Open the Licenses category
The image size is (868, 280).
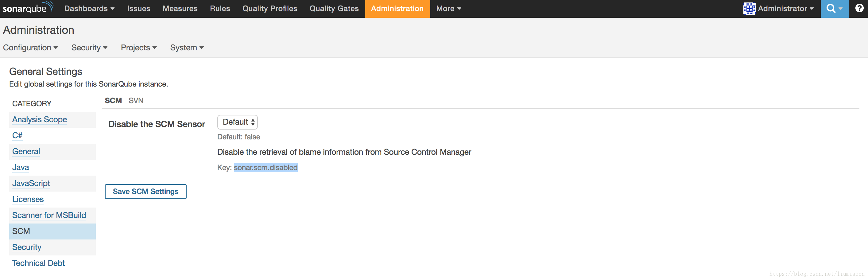[x=28, y=199]
